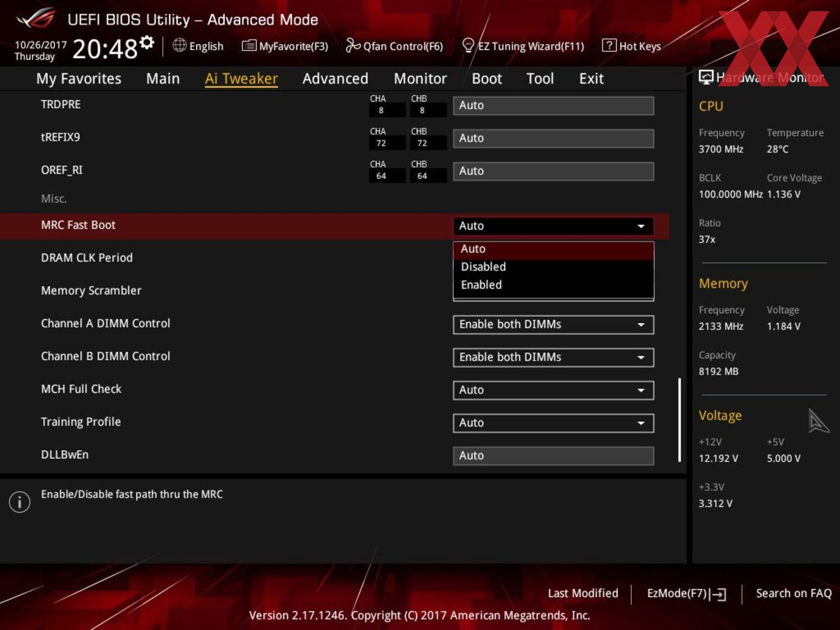Open the Advanced tab
The width and height of the screenshot is (840, 630).
[x=335, y=78]
